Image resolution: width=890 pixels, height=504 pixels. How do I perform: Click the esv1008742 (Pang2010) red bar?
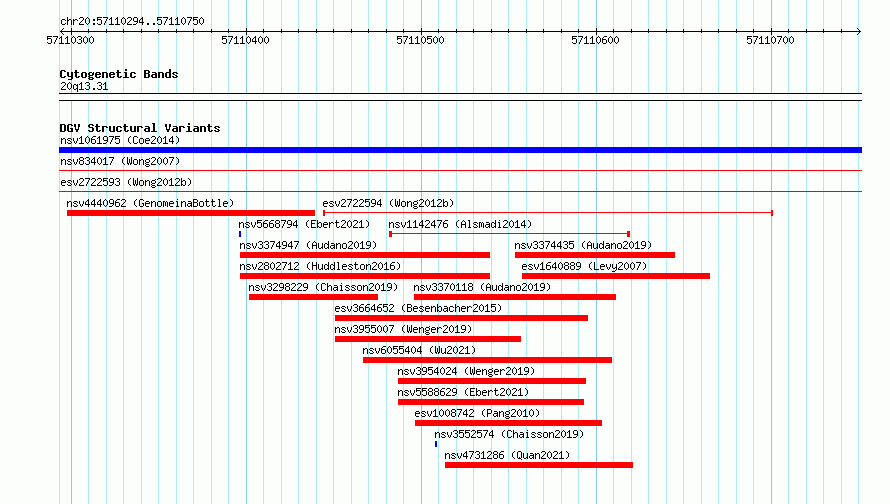click(x=509, y=423)
